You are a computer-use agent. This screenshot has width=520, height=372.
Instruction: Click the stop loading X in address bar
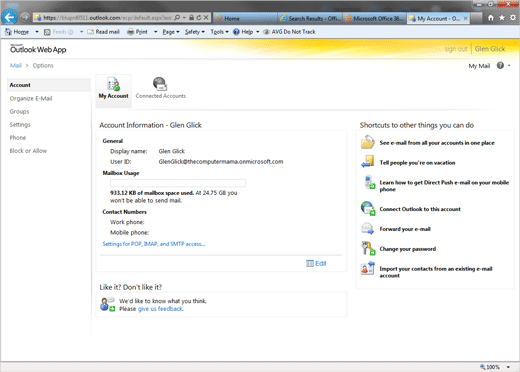[x=206, y=17]
